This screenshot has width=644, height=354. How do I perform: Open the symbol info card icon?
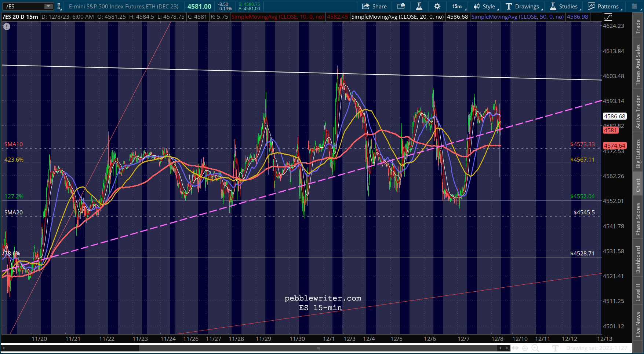click(401, 6)
